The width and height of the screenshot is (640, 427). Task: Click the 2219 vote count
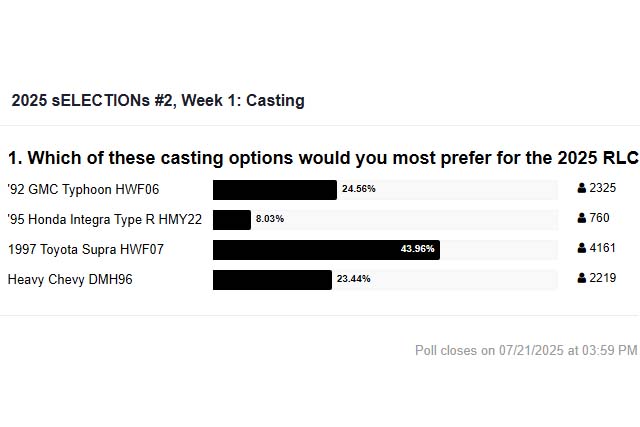point(602,278)
